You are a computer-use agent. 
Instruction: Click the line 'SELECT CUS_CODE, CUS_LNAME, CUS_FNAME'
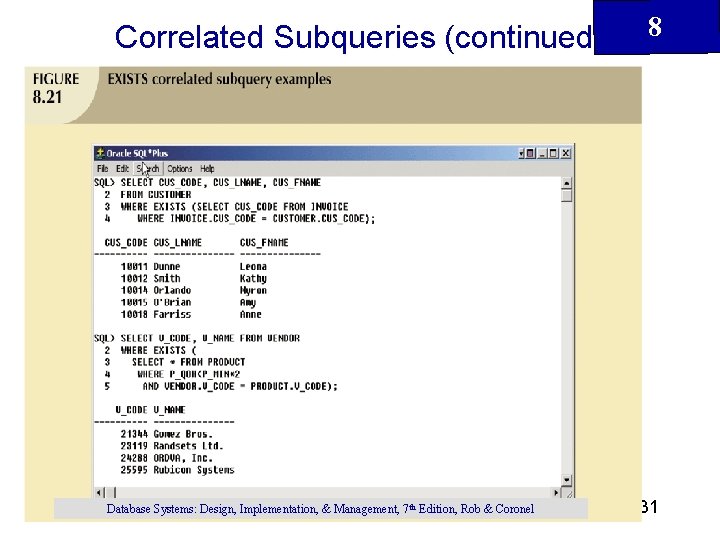coord(220,182)
